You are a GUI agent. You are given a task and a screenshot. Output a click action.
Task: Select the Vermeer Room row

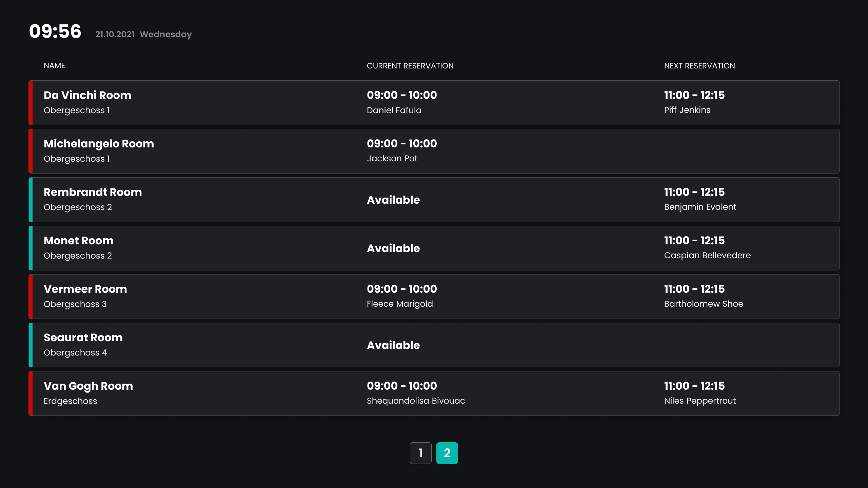tap(85, 289)
